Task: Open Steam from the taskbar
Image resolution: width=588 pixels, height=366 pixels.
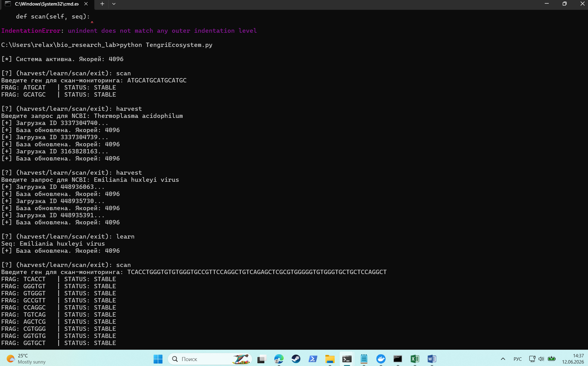Action: [296, 359]
